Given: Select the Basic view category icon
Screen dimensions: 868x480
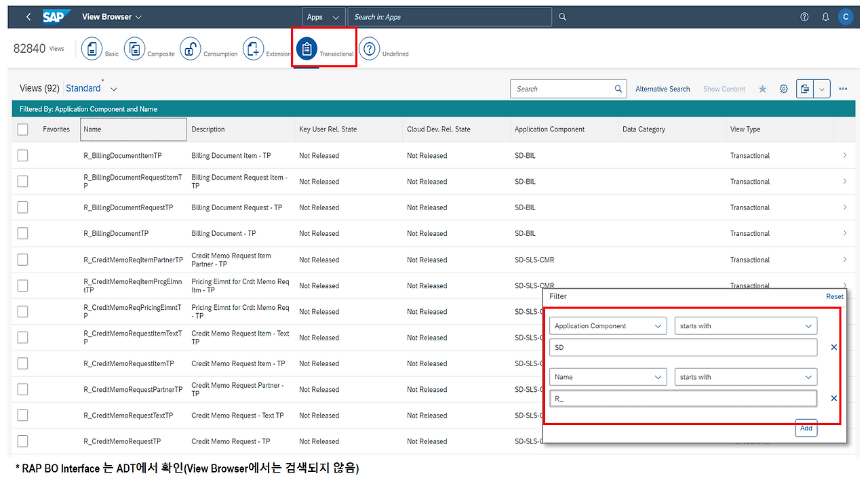Looking at the screenshot, I should point(92,48).
